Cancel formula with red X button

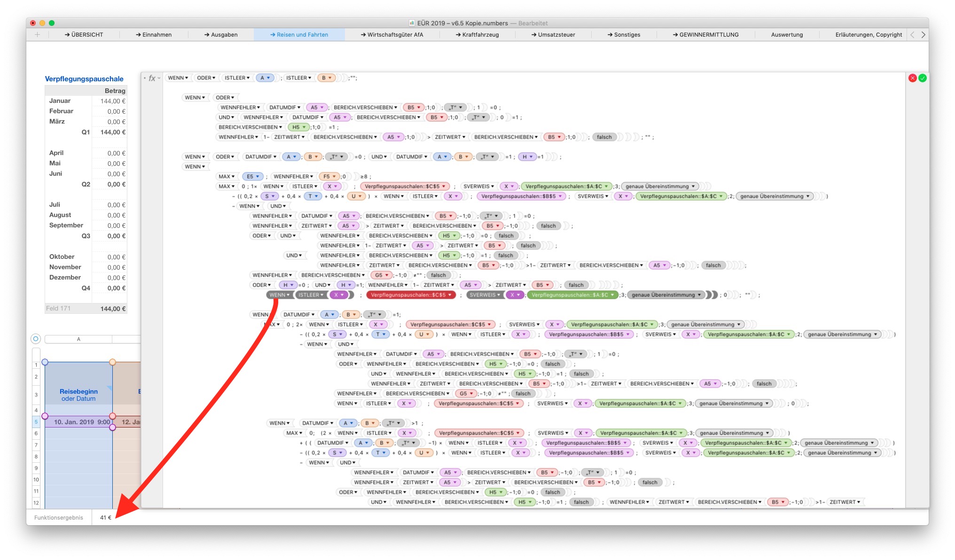[912, 78]
